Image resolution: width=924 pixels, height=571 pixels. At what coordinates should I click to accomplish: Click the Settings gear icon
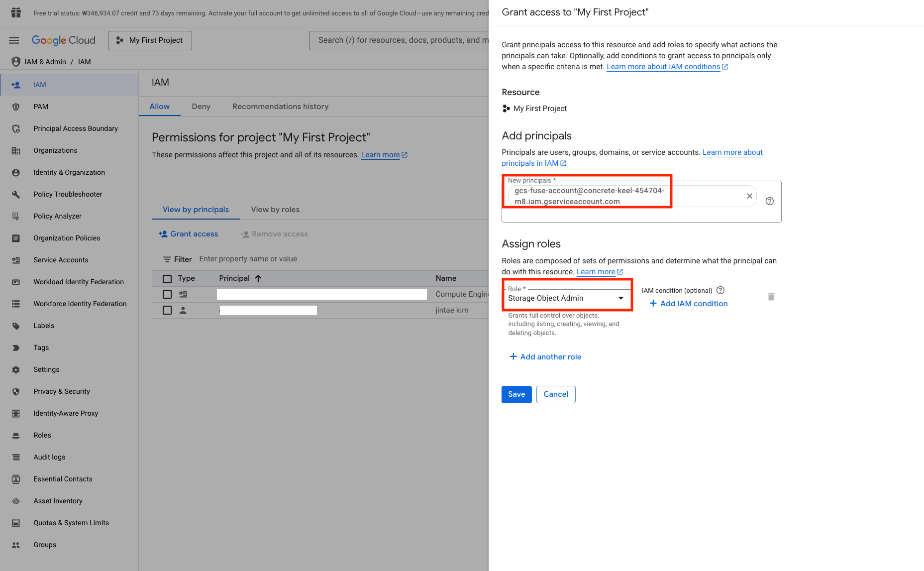click(16, 369)
